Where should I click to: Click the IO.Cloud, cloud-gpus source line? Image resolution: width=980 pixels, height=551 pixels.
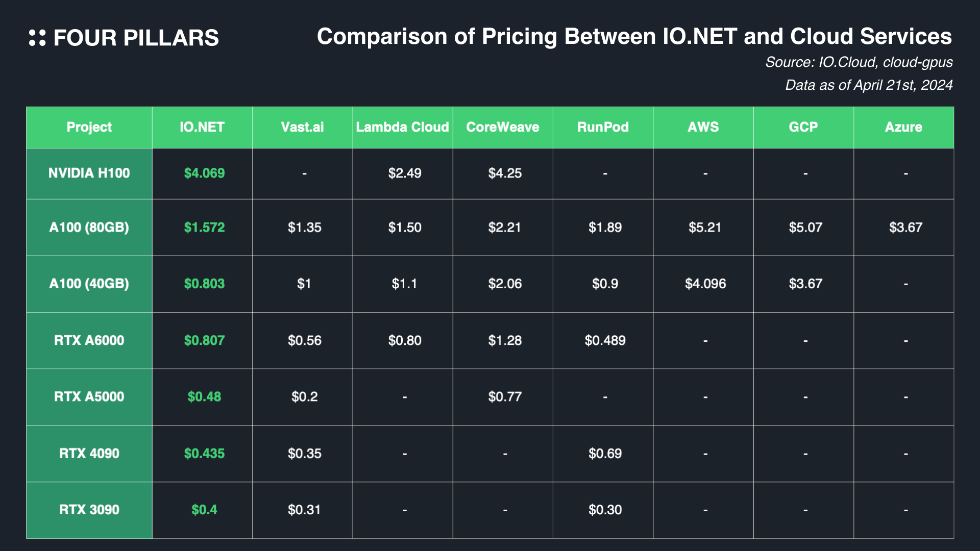click(x=859, y=62)
